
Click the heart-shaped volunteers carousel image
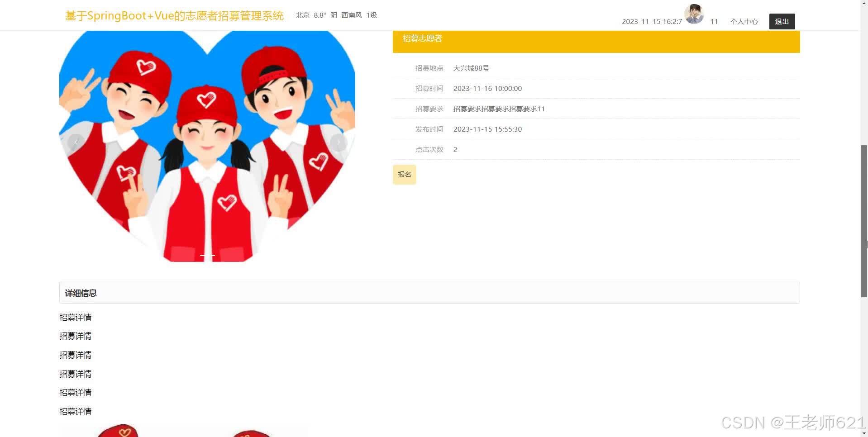(207, 146)
